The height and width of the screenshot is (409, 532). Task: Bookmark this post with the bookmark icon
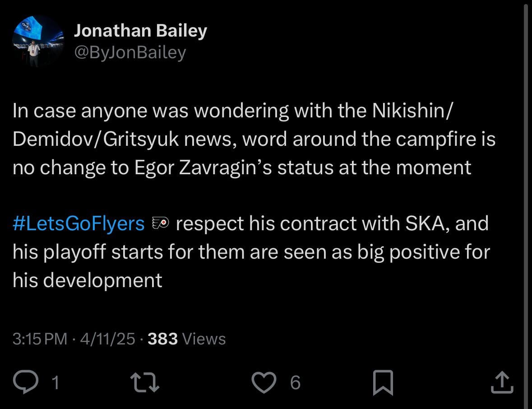coord(383,382)
